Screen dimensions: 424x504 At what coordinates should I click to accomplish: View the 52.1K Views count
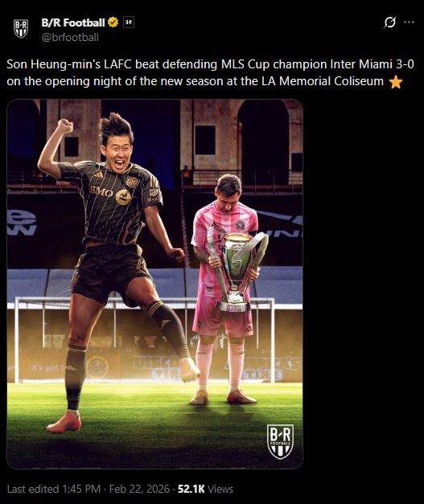pyautogui.click(x=205, y=489)
